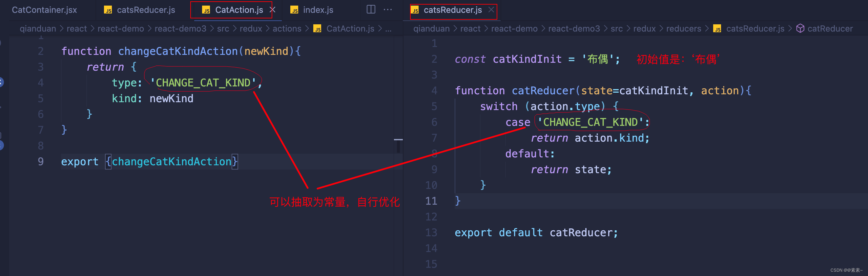Open the catsReducer.js tab in left editor
Image resolution: width=868 pixels, height=276 pixels.
[x=146, y=10]
